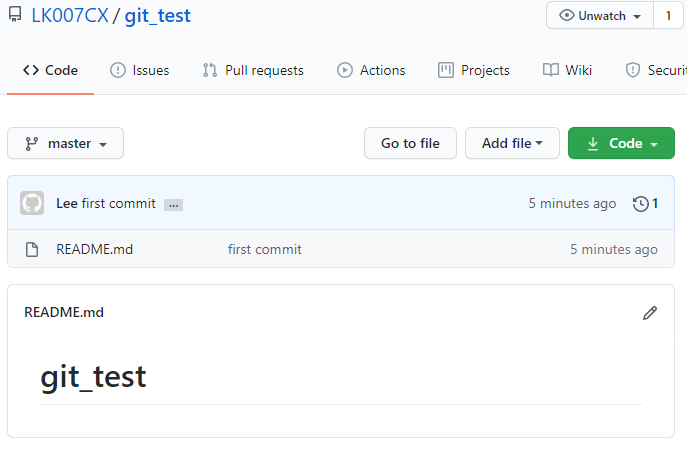Select the Projects tab

click(x=474, y=70)
